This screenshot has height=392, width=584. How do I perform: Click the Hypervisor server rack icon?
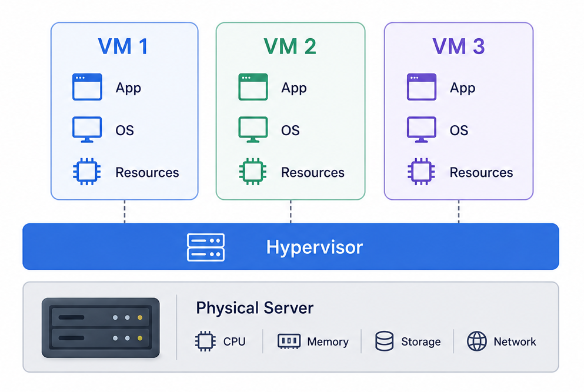[x=206, y=247]
